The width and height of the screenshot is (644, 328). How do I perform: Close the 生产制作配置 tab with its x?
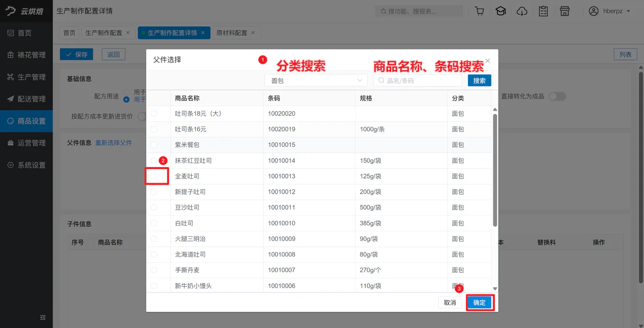pyautogui.click(x=128, y=33)
